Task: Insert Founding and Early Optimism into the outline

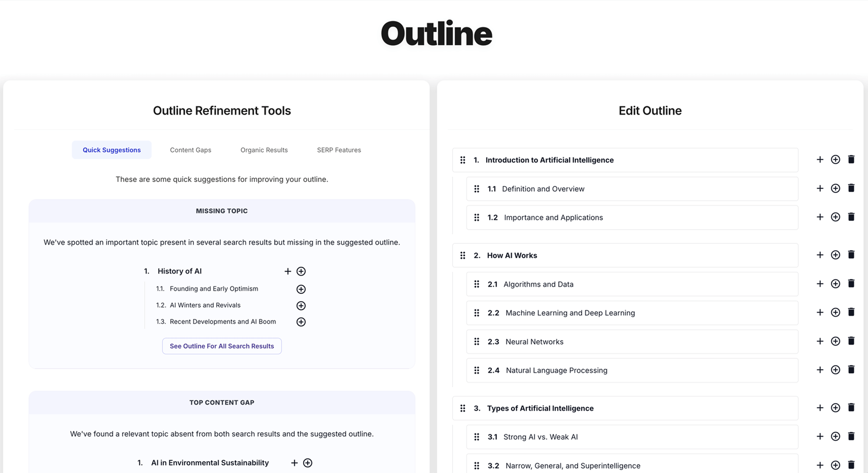Action: click(x=301, y=289)
